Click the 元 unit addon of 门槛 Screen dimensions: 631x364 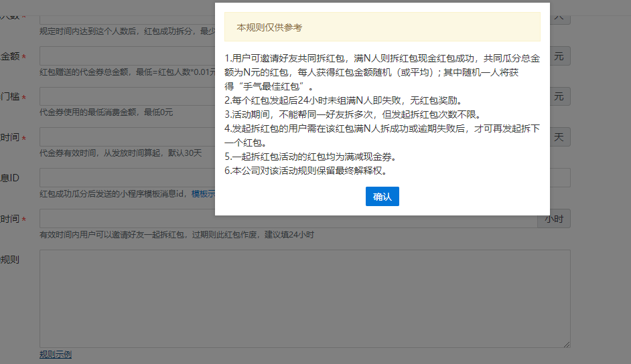558,97
